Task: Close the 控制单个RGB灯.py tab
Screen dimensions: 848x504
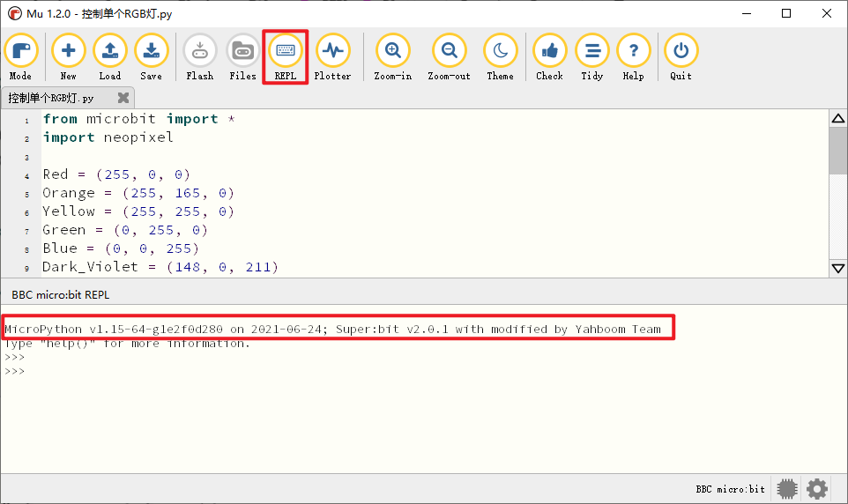Action: click(x=123, y=97)
